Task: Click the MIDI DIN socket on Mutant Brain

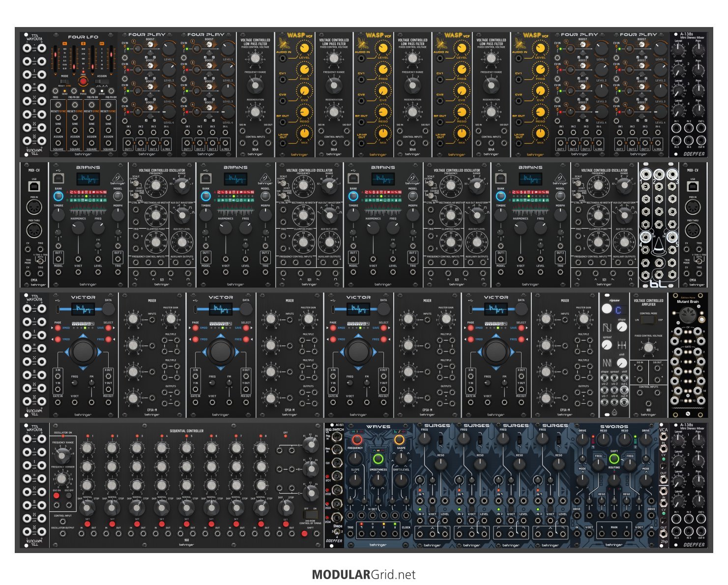Action: (x=688, y=316)
